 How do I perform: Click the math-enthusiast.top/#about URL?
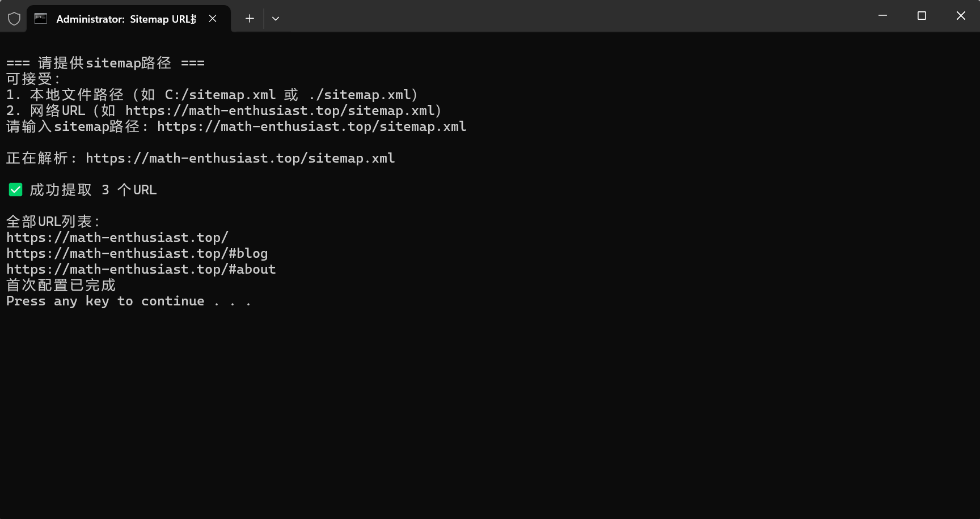click(141, 269)
